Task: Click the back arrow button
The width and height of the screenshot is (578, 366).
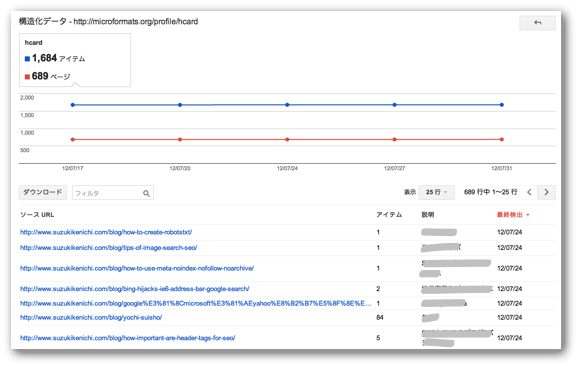Action: coord(537,23)
